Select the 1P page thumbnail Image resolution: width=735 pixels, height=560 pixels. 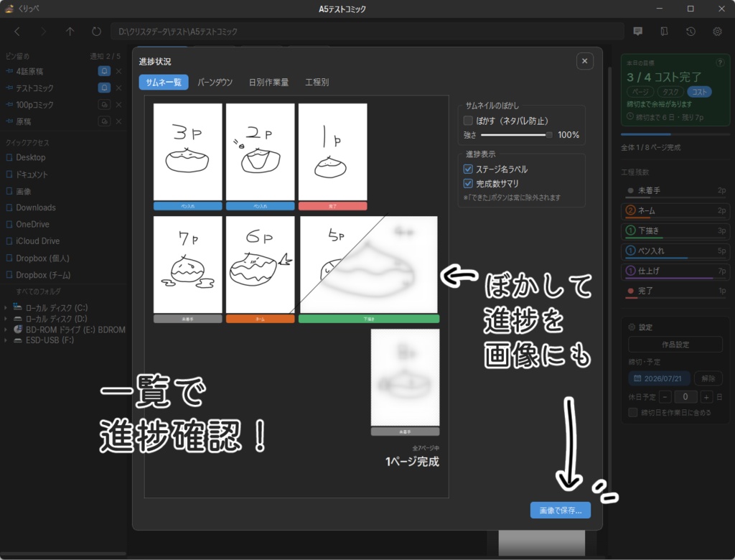pyautogui.click(x=333, y=152)
